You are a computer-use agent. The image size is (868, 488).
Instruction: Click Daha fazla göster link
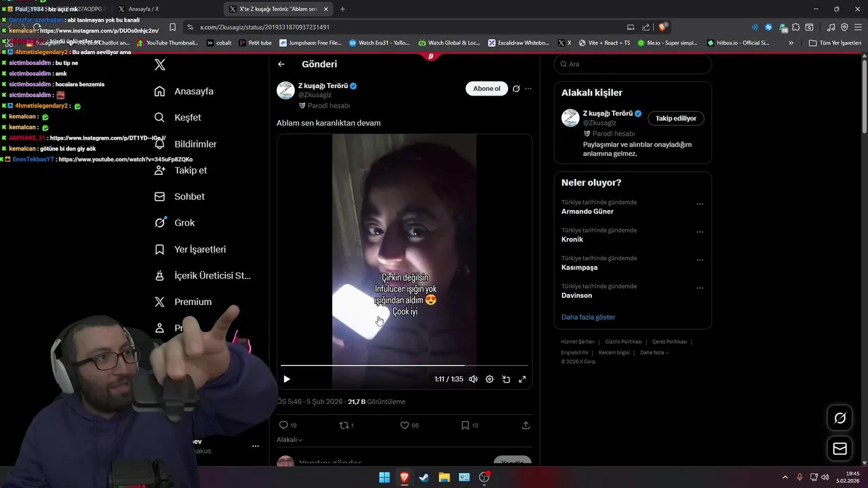pos(588,317)
